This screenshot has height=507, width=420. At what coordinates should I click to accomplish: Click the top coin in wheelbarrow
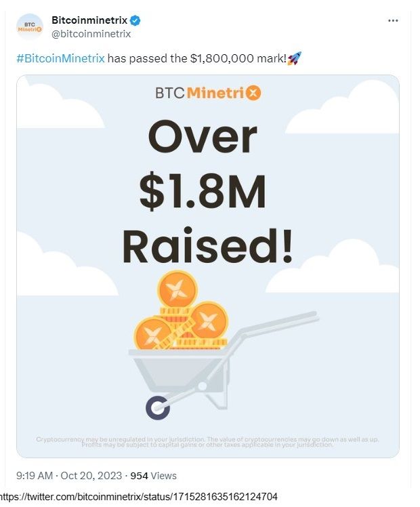177,289
